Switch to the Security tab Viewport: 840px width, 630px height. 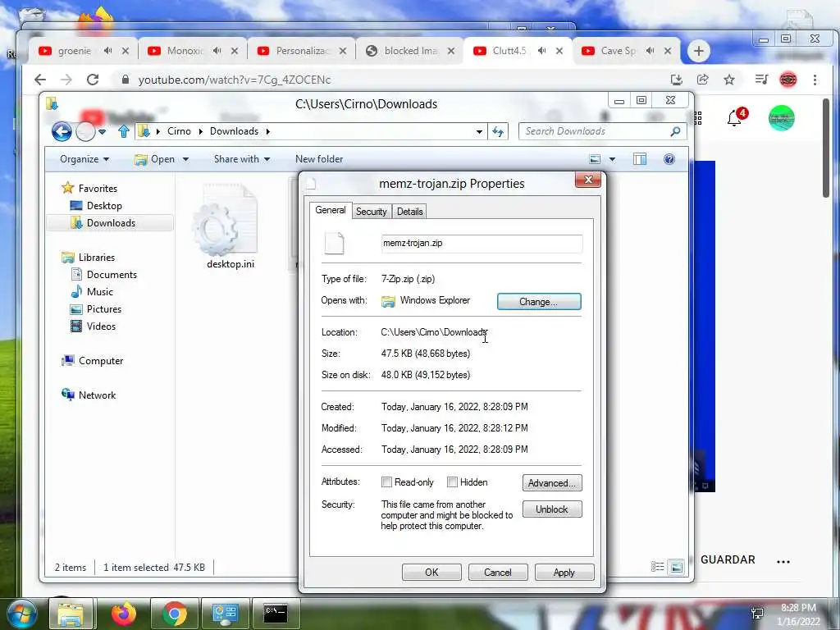[372, 212]
